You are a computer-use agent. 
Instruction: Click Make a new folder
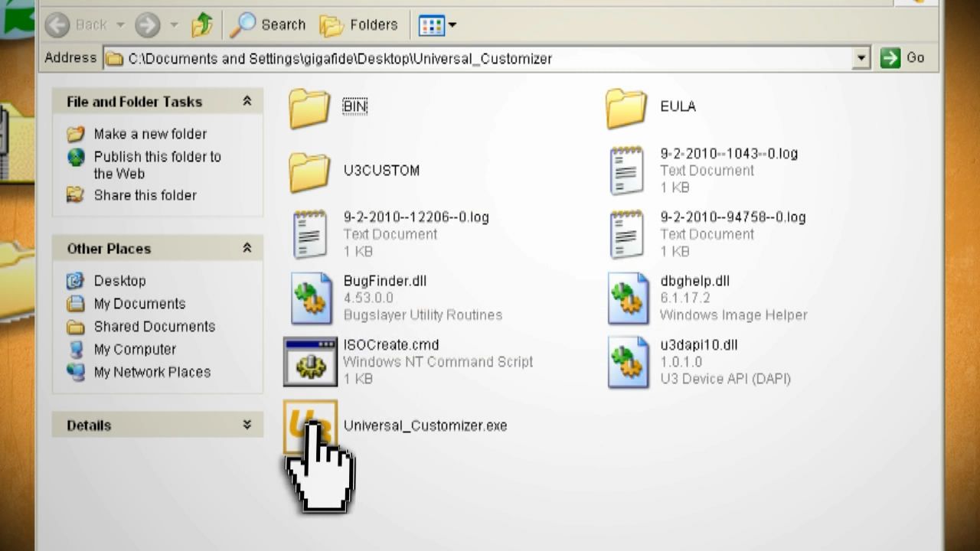[x=150, y=134]
